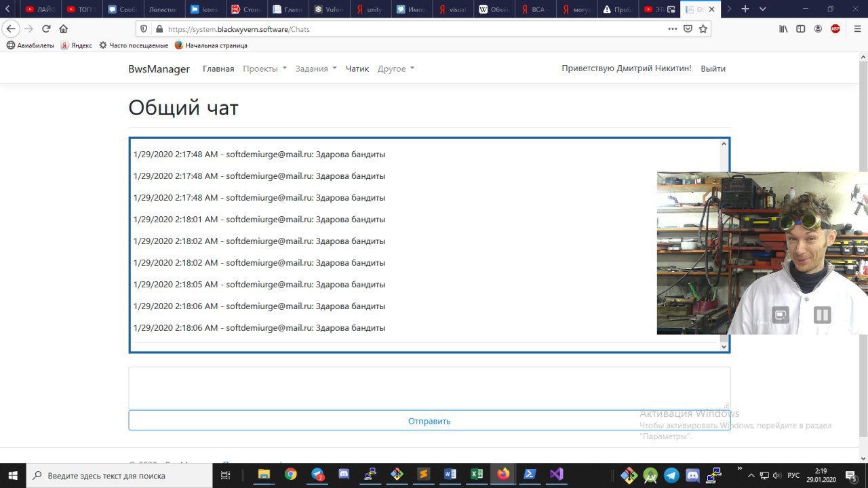The width and height of the screenshot is (868, 488).
Task: Switch to the Icons tab
Action: [205, 9]
